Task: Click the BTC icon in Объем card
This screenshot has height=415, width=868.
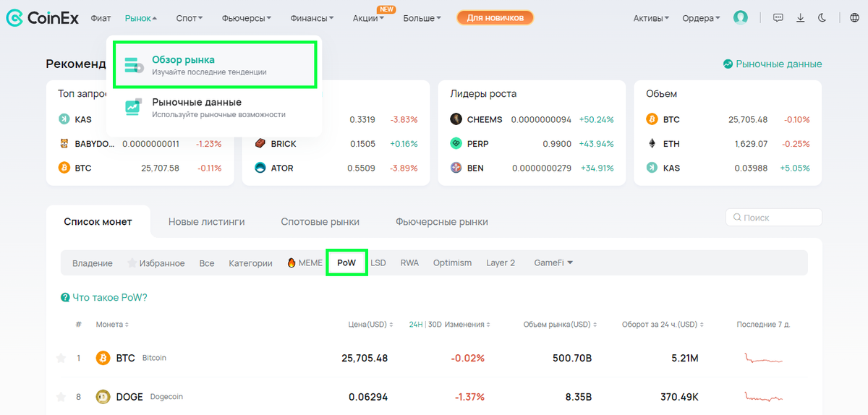Action: point(651,119)
